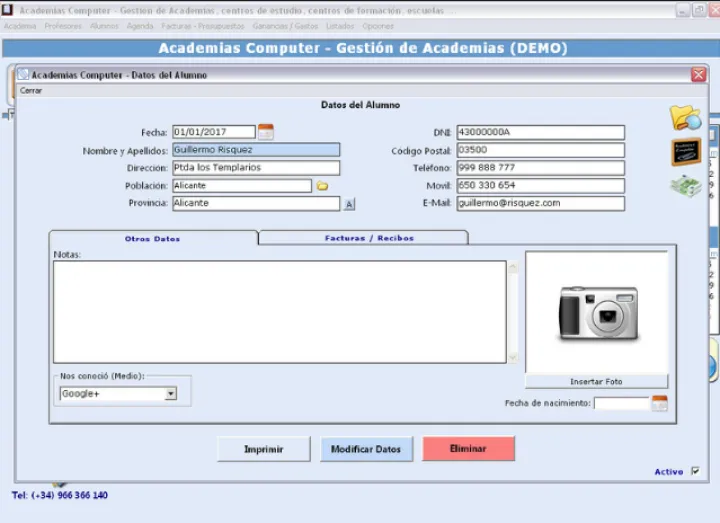720x523 pixels.
Task: Click the Modificar Datos button
Action: (366, 449)
